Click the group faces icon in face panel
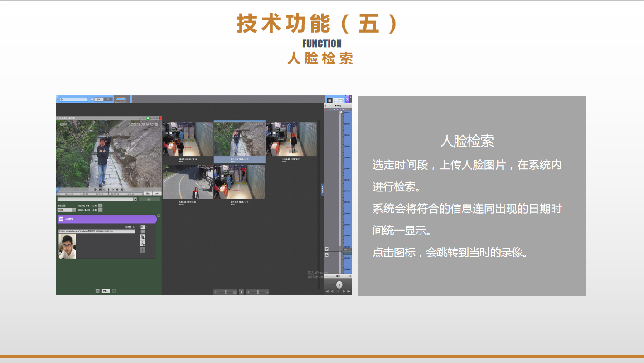 pyautogui.click(x=142, y=237)
